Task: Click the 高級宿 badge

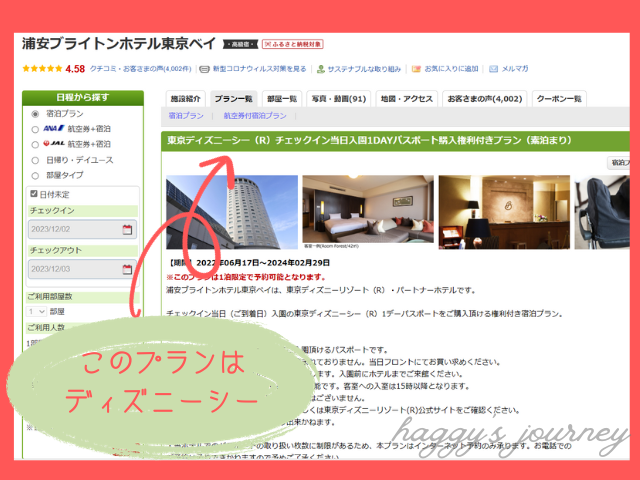Action: (x=241, y=44)
